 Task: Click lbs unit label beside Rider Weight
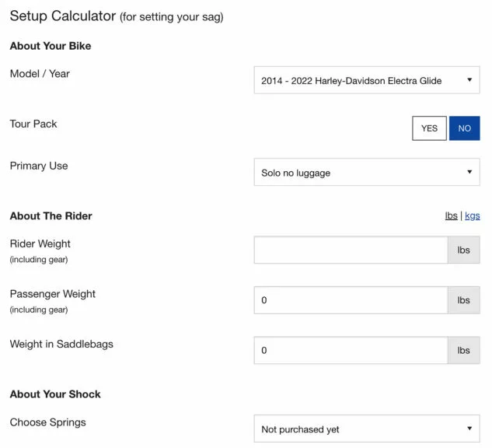(x=464, y=250)
